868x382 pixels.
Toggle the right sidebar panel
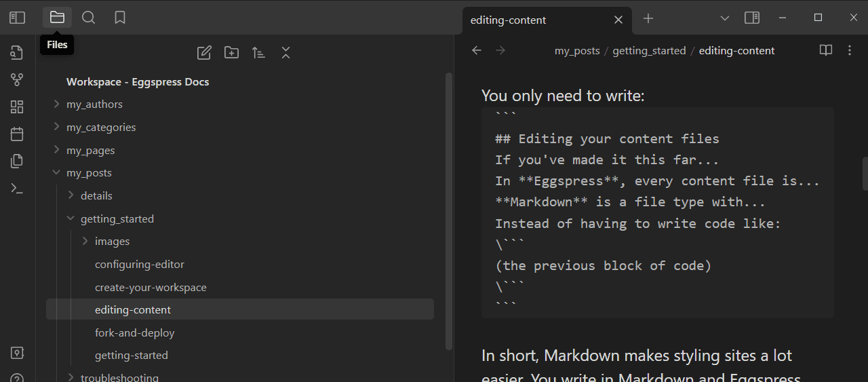[x=752, y=18]
